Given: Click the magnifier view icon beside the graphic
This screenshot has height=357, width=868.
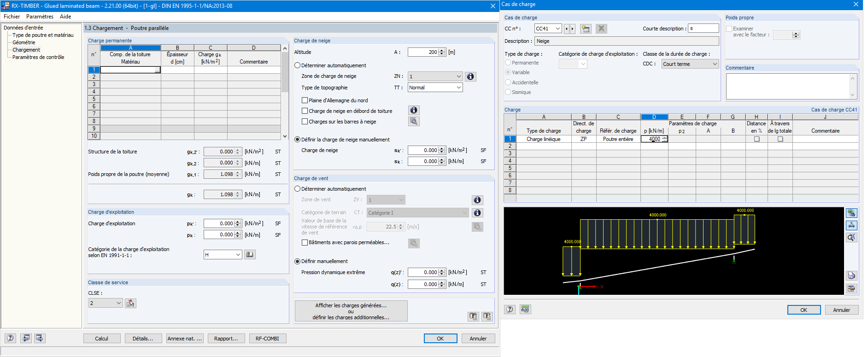Looking at the screenshot, I should [x=851, y=237].
